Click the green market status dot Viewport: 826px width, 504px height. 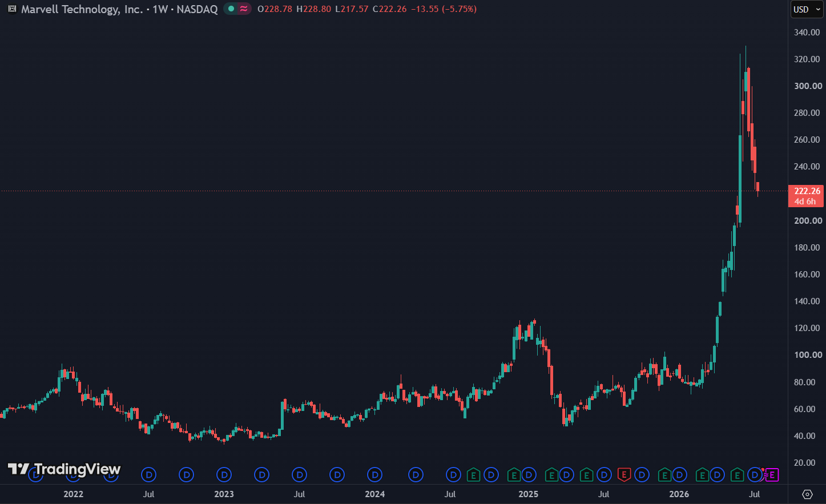pos(231,9)
